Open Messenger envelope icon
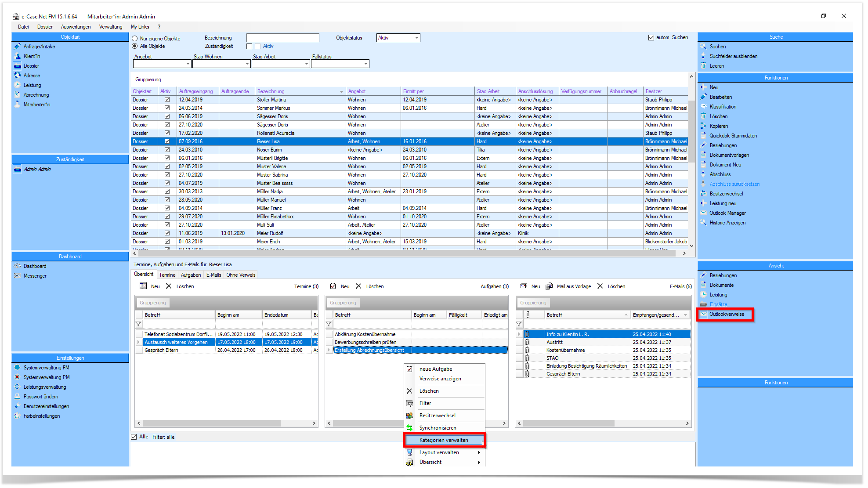 (x=17, y=275)
